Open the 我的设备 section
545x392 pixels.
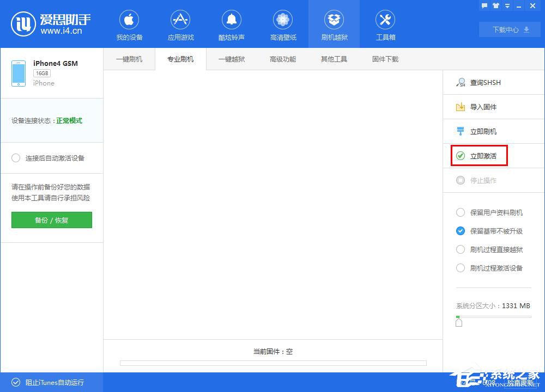click(129, 24)
